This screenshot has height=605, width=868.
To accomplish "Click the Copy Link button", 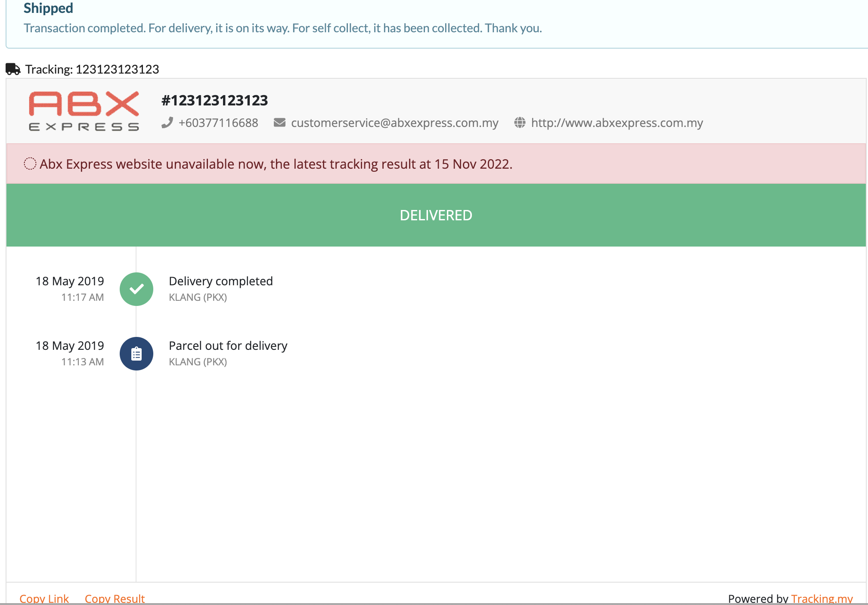I will 44,599.
